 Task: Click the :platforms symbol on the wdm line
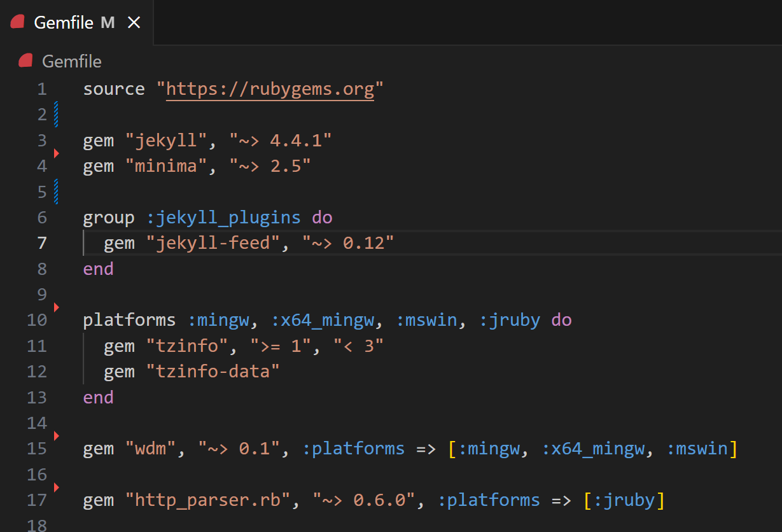click(x=353, y=449)
